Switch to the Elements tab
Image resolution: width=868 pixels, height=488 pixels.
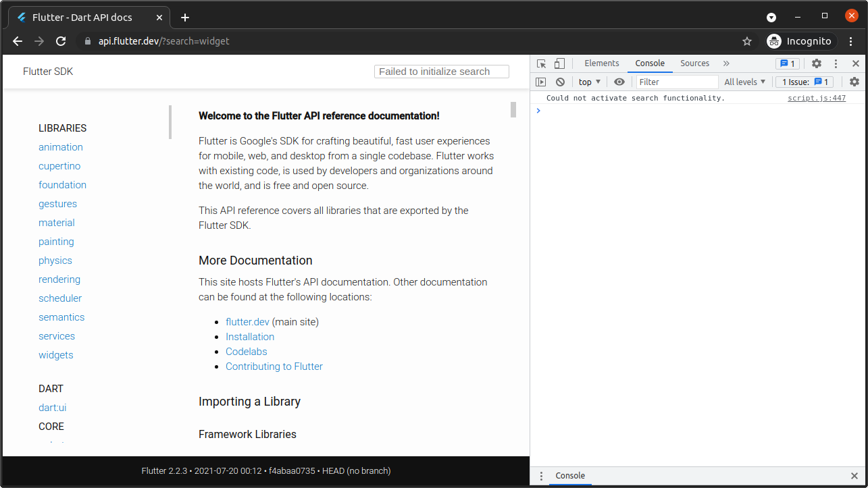601,63
